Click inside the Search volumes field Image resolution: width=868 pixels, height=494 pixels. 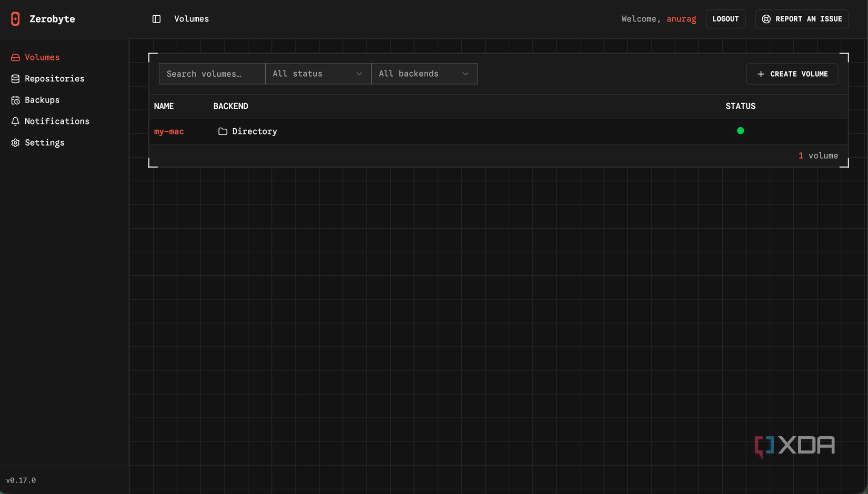click(211, 74)
